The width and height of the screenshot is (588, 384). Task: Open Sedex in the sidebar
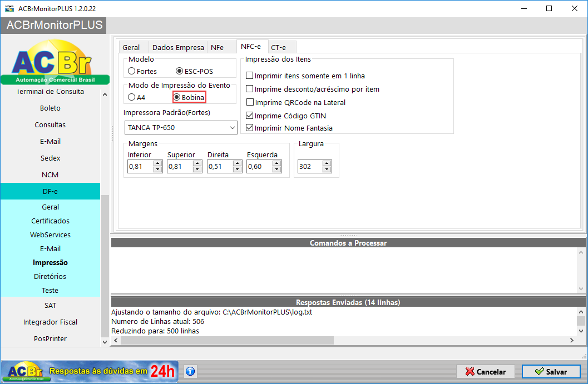pyautogui.click(x=50, y=158)
